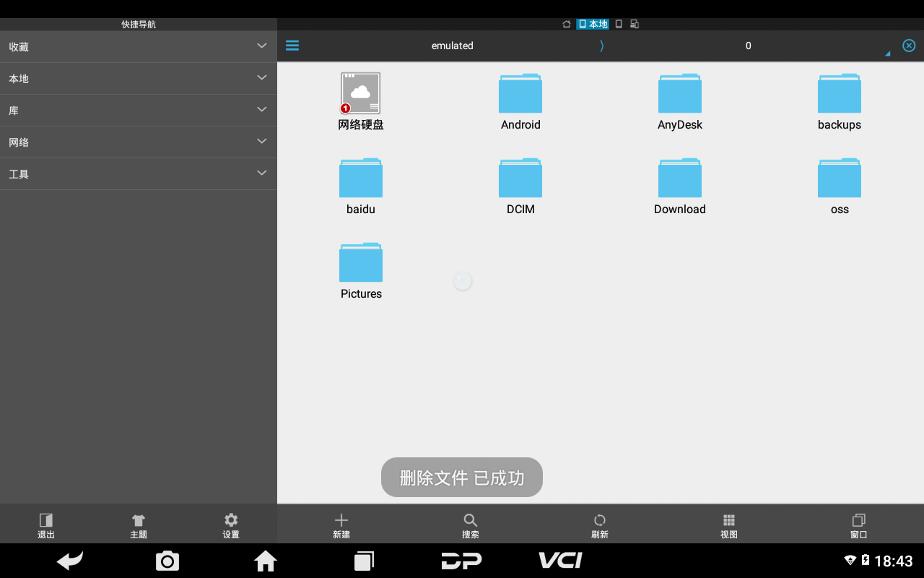Expand the 本地 (Local) sidebar section
This screenshot has width=924, height=578.
pyautogui.click(x=139, y=78)
